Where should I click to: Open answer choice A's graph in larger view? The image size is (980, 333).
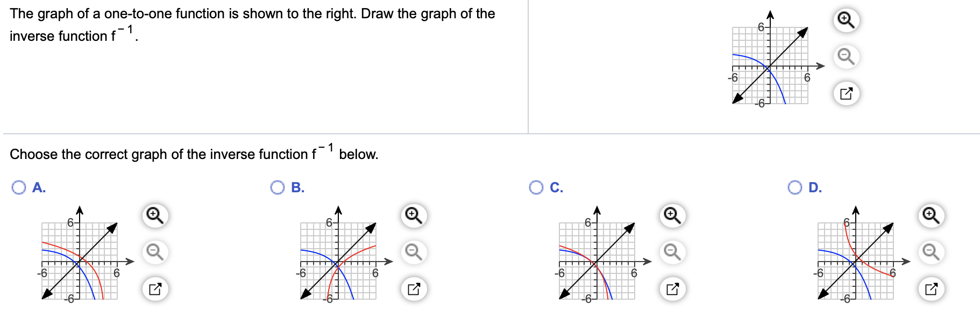click(x=154, y=288)
